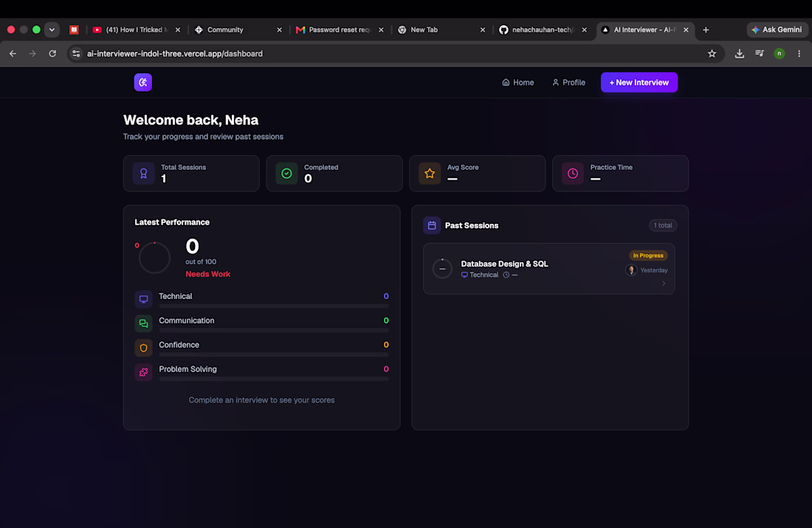Click the Completed checkmark icon

(x=286, y=174)
